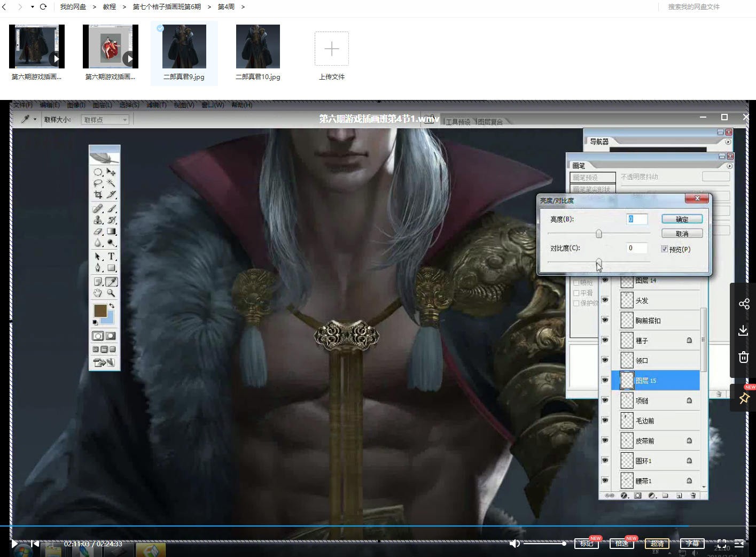This screenshot has width=756, height=557.
Task: Click the video volume slider
Action: [x=544, y=544]
